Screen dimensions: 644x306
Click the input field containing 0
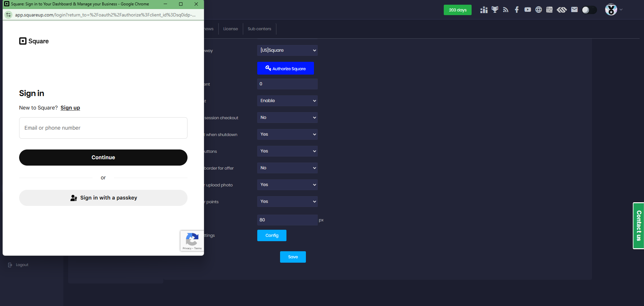[287, 84]
